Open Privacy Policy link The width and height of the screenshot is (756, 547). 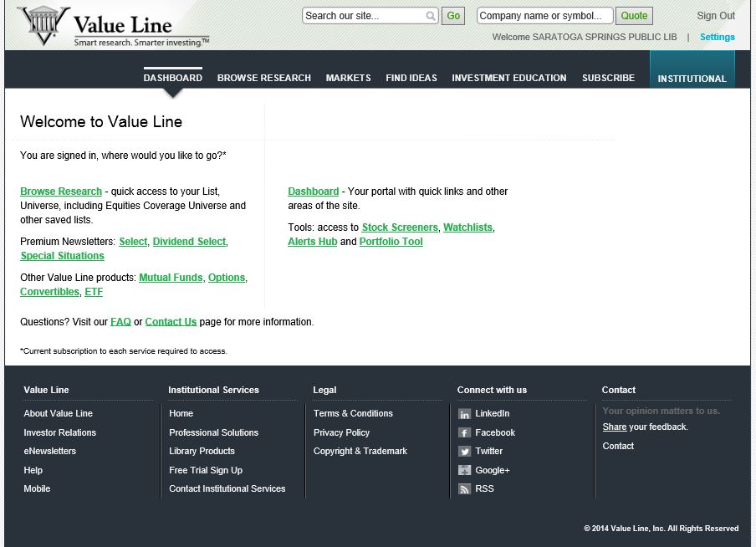[x=341, y=432]
